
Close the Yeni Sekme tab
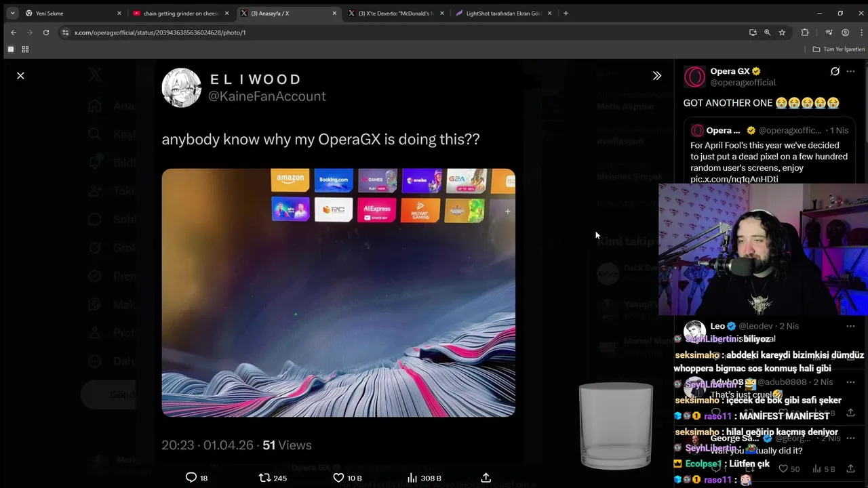click(x=119, y=13)
